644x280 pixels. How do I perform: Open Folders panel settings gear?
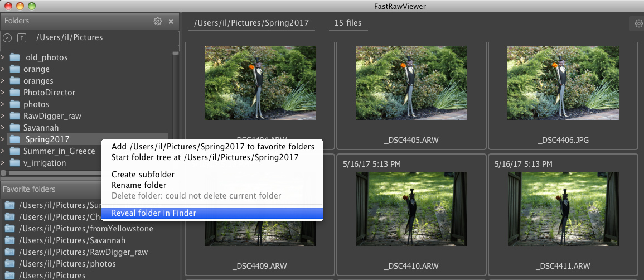tap(158, 21)
